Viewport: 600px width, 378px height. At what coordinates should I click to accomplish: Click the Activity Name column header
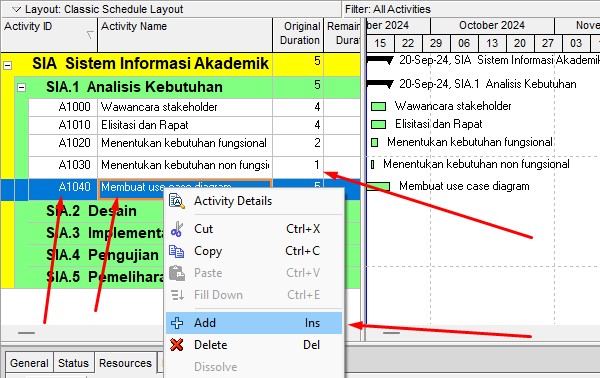click(185, 34)
